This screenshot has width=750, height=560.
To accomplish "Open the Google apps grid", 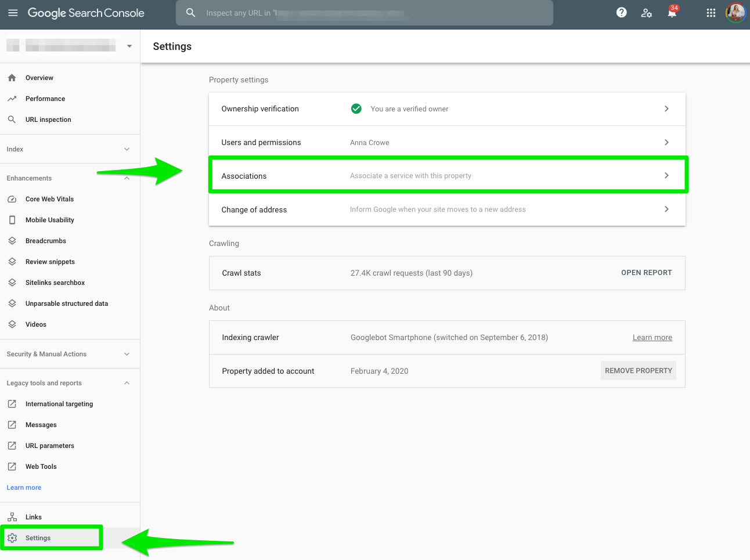I will coord(711,13).
